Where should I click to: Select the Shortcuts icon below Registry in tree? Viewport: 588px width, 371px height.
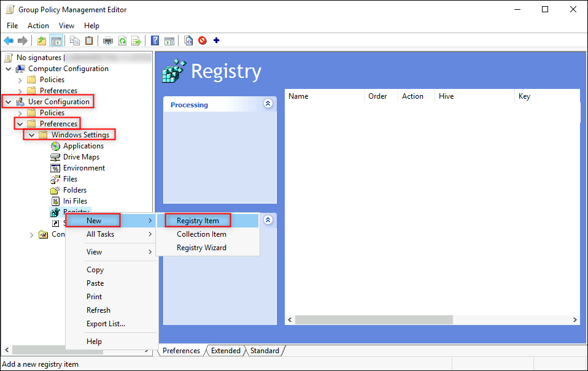55,223
